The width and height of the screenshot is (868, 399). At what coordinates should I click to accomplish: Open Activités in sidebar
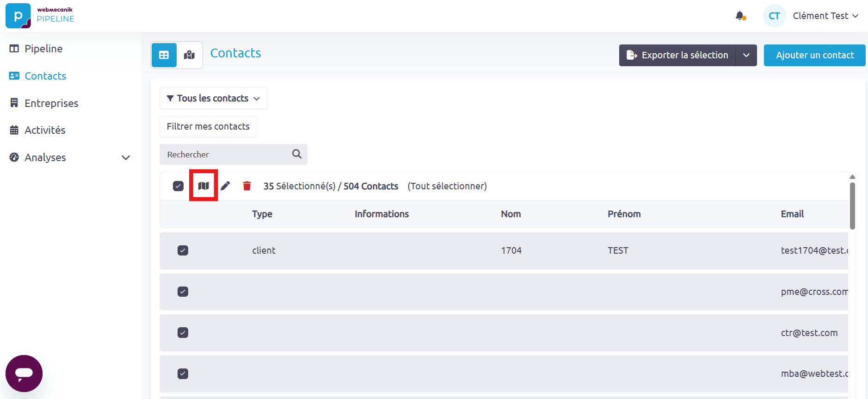point(45,130)
